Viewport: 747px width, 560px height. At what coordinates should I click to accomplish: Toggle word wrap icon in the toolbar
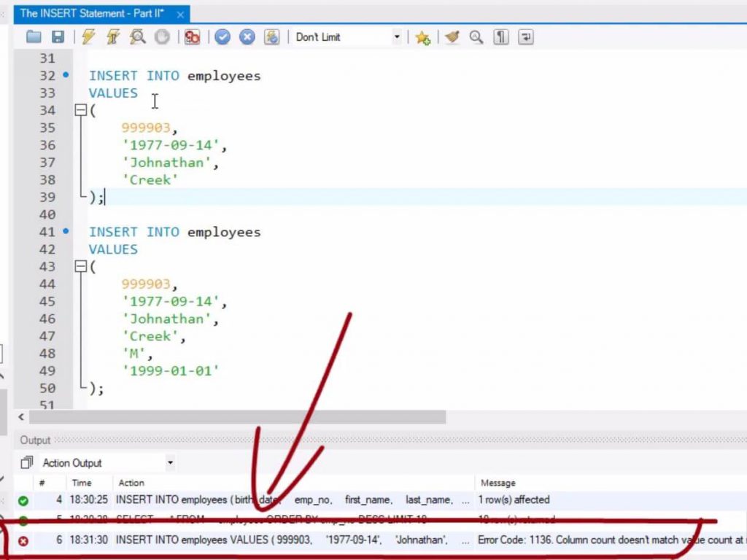pyautogui.click(x=525, y=36)
